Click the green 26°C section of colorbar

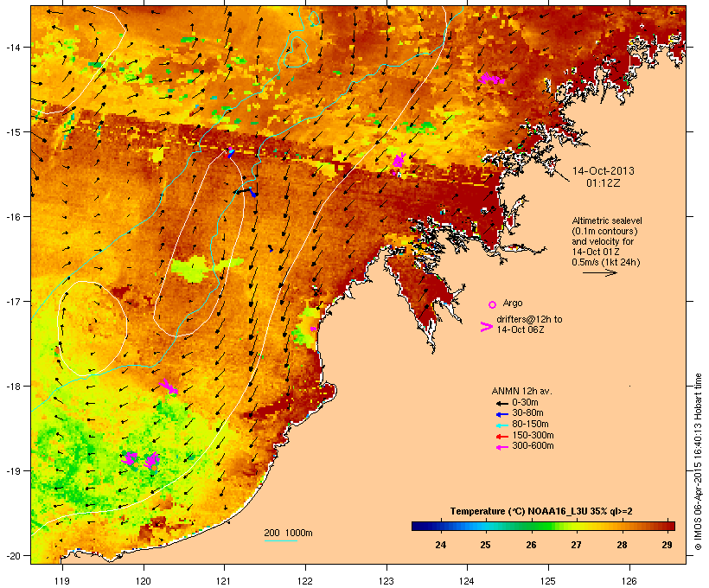531,526
